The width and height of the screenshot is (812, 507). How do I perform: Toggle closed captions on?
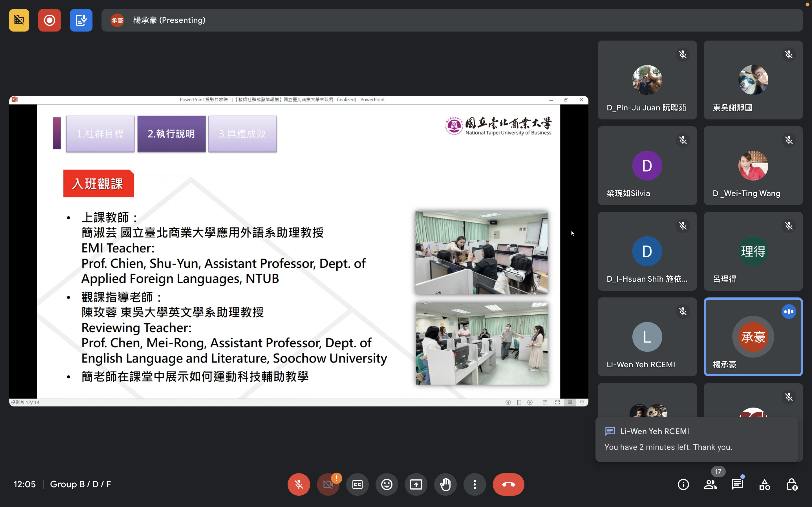(x=357, y=484)
